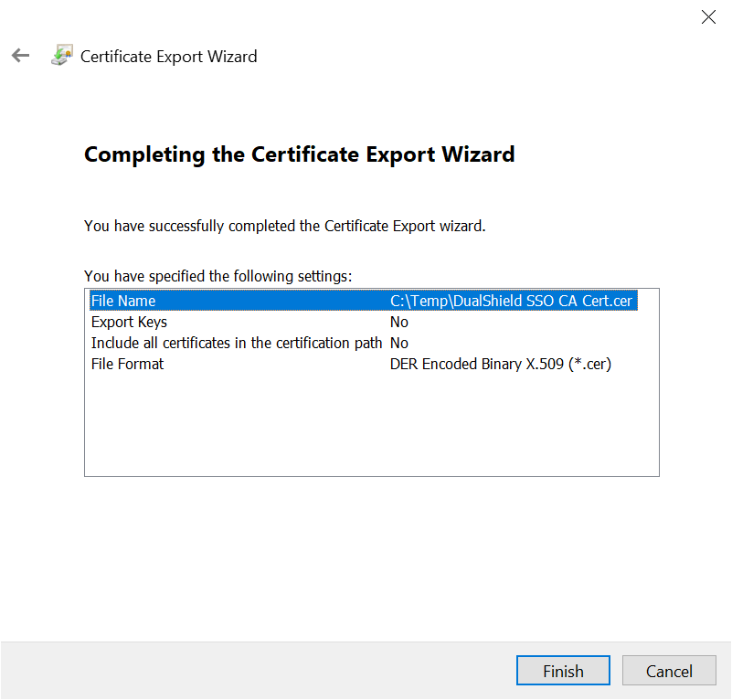Click the empty area of the settings list box
The image size is (732, 700).
click(x=371, y=425)
